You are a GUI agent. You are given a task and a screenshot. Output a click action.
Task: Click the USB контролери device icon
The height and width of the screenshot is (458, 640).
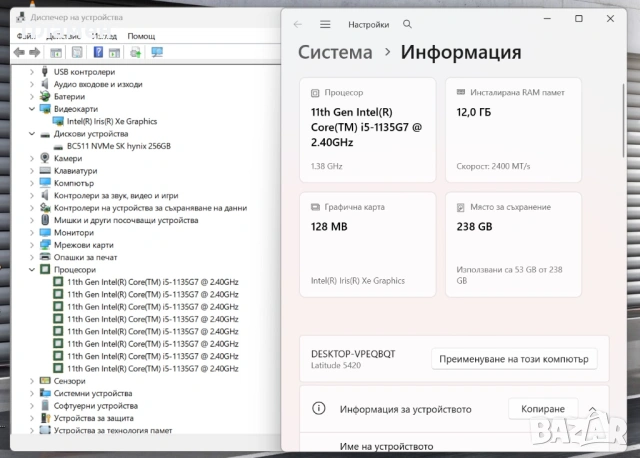[45, 72]
